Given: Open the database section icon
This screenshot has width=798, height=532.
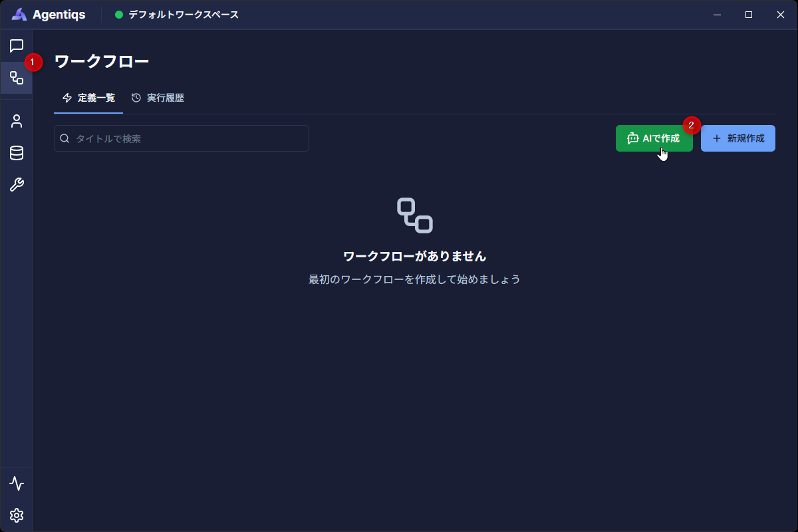Looking at the screenshot, I should (17, 153).
